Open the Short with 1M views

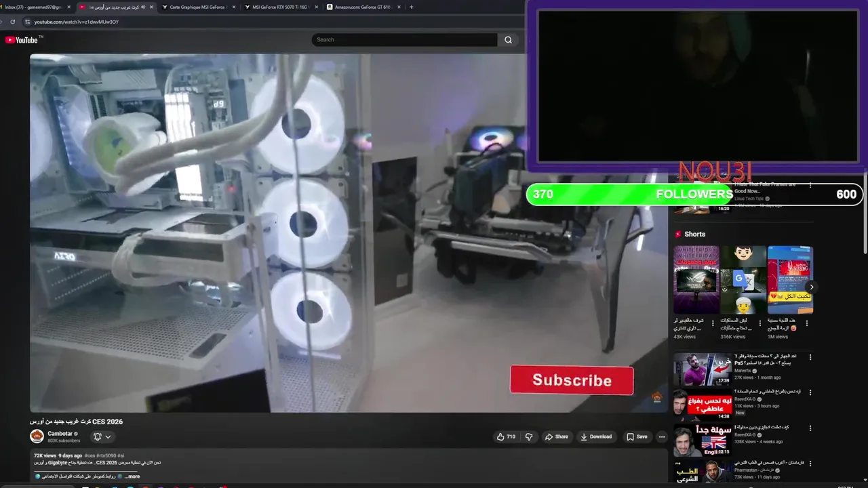click(x=790, y=280)
